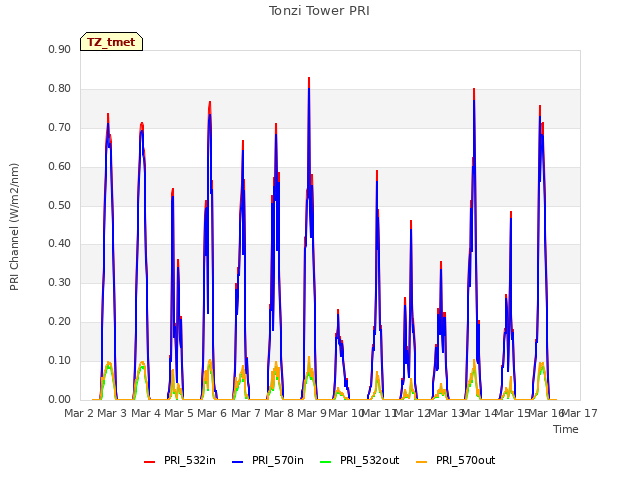This screenshot has width=640, height=480.
Task: Click the 0.80 y-axis tick label
Action: [x=60, y=89]
